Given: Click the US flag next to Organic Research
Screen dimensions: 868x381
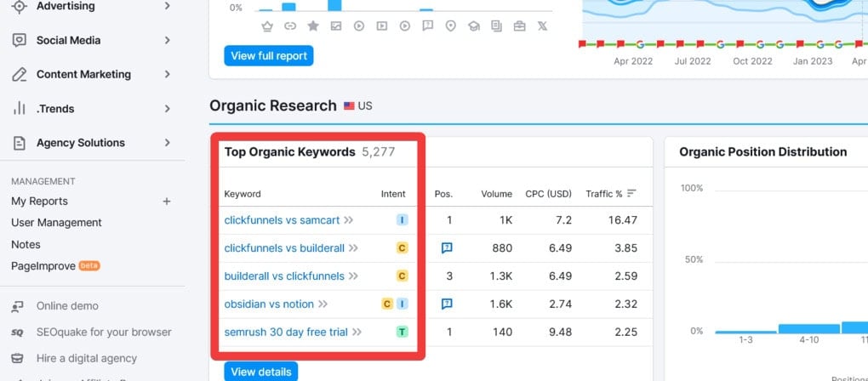Looking at the screenshot, I should (349, 105).
